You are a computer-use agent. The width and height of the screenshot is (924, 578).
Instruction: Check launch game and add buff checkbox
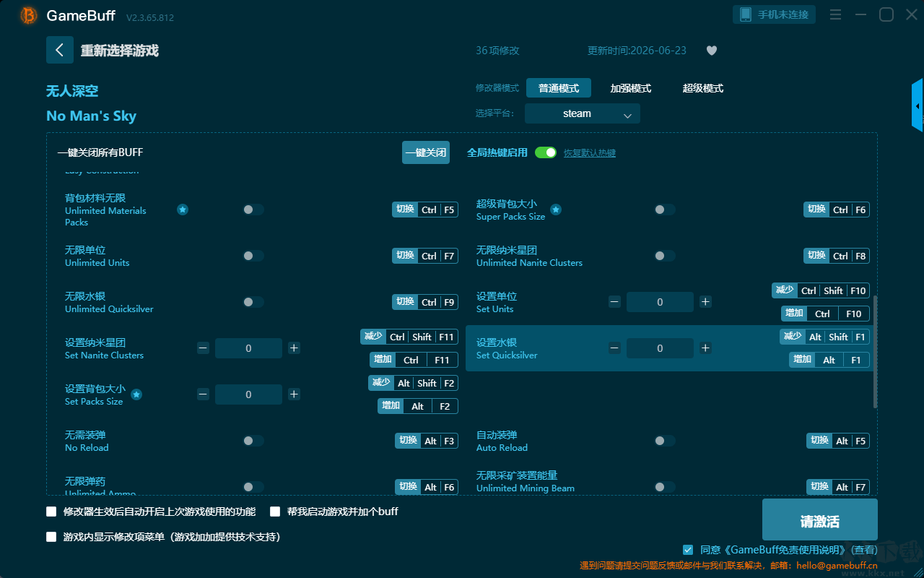click(x=275, y=512)
